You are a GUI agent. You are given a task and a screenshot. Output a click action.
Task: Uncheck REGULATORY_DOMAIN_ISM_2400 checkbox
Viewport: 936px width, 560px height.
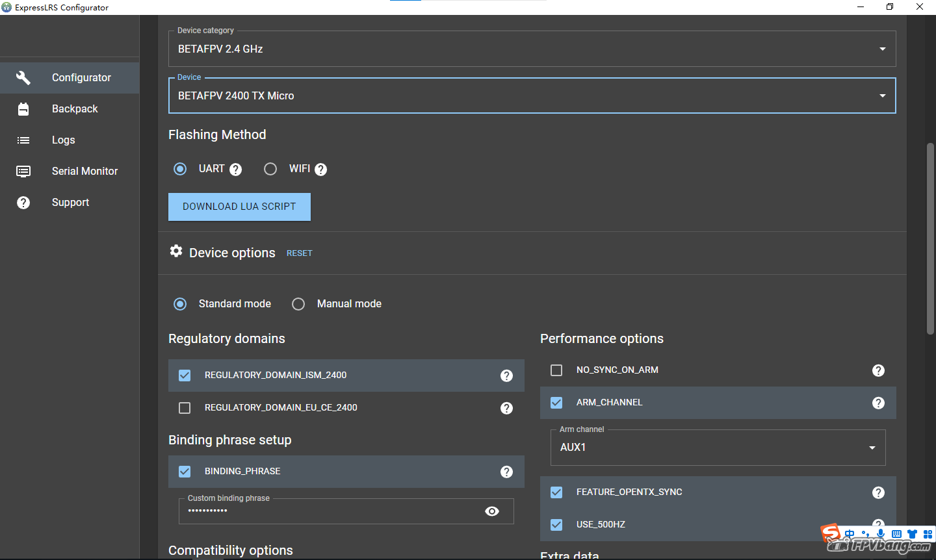point(185,375)
